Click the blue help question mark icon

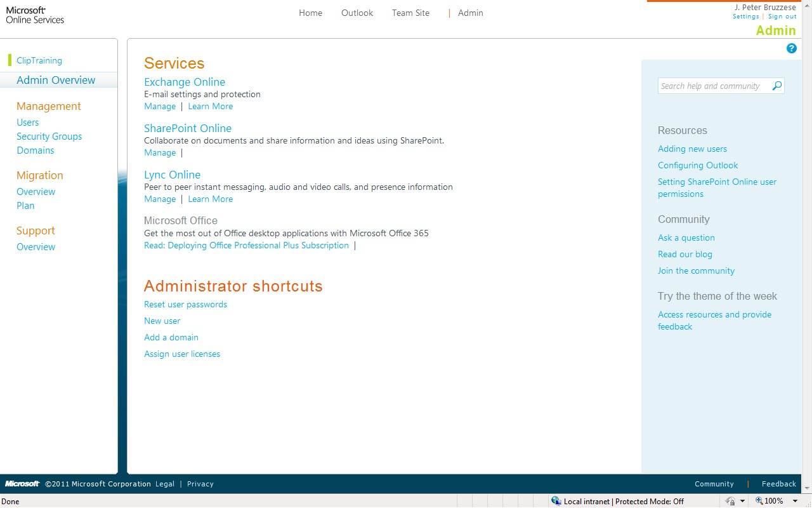791,48
